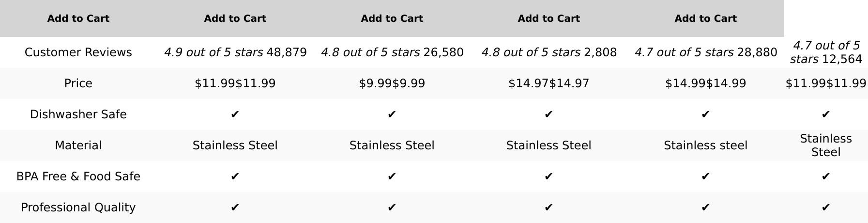The image size is (868, 223).
Task: Click the BPA Free checkmark below 'Stainless steel' lowercase
Action: (705, 176)
